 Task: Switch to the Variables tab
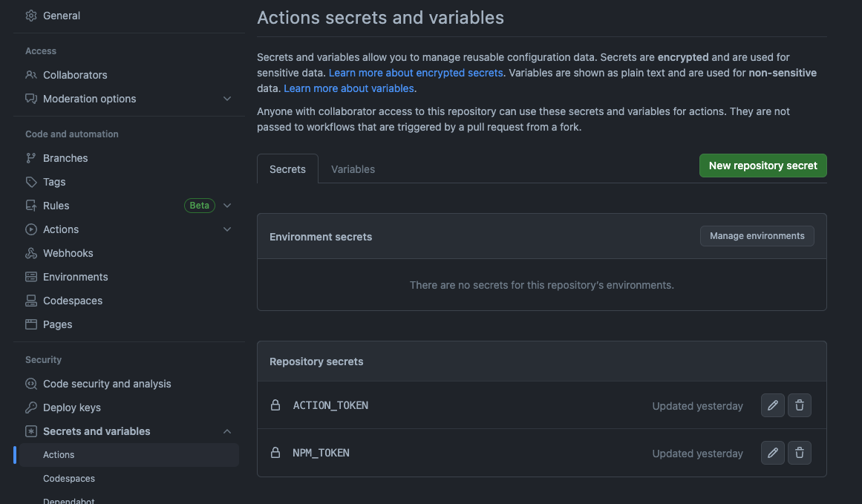353,169
